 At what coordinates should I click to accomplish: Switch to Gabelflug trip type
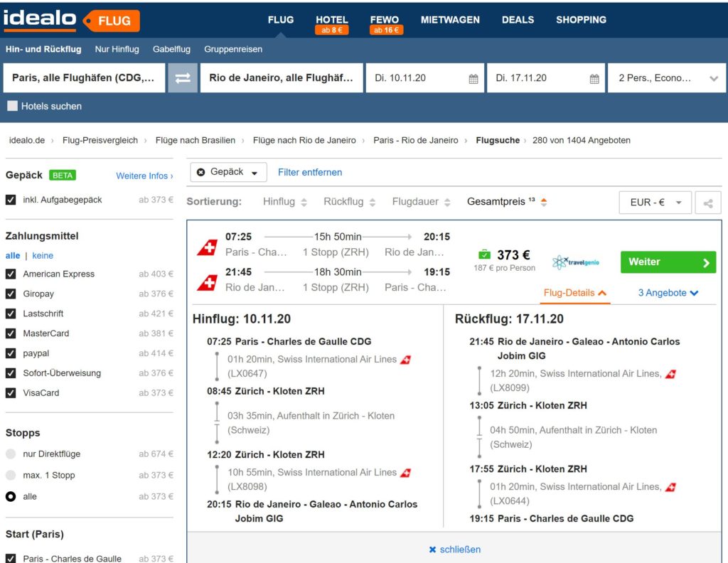(x=171, y=49)
